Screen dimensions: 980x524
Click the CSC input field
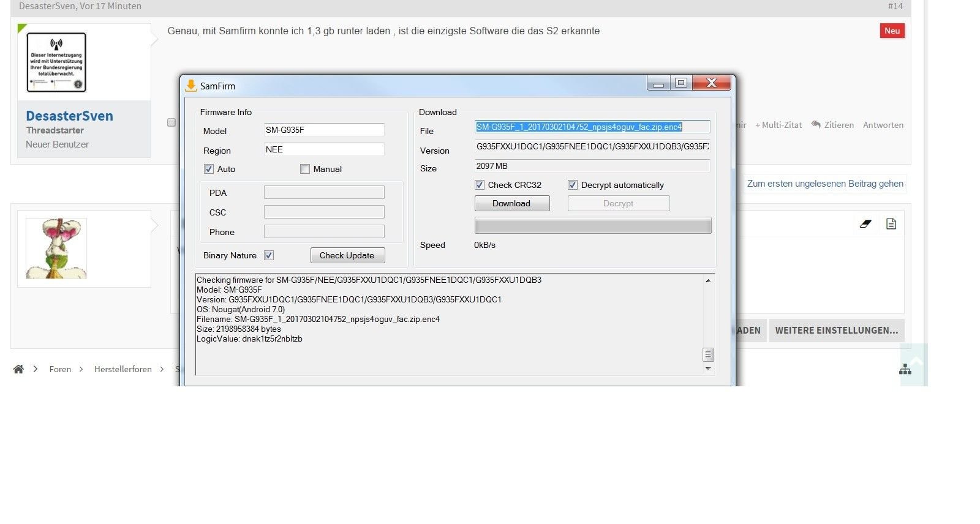[x=324, y=212]
